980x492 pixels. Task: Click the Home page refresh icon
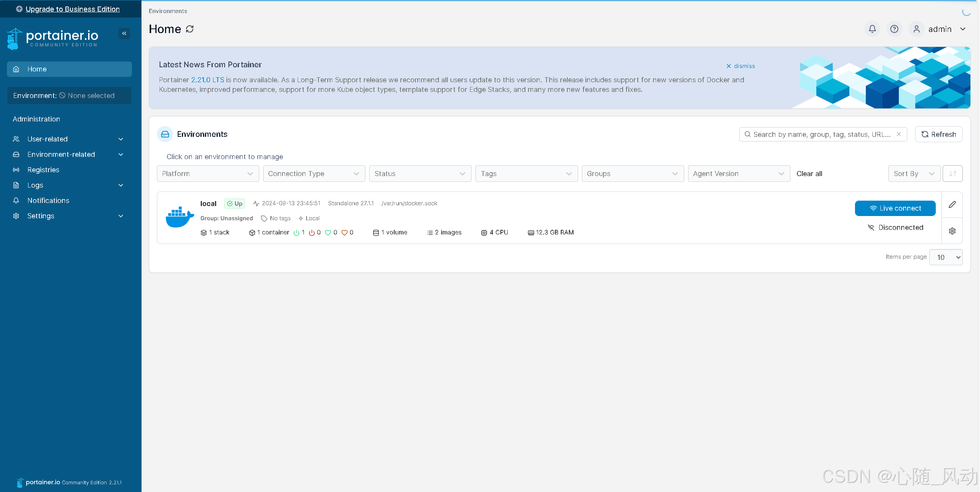[190, 29]
